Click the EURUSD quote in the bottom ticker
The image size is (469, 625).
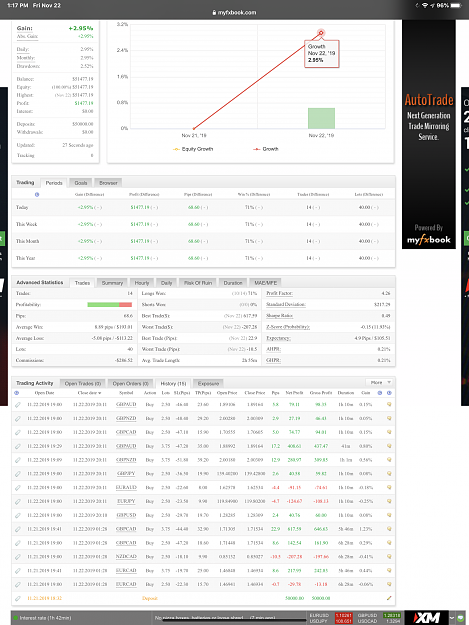(331, 615)
